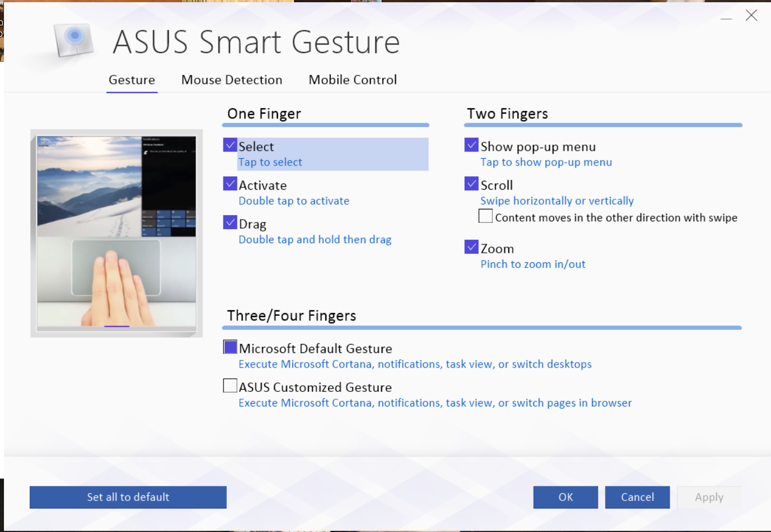Click the ASUS Smart Gesture title text
771x532 pixels.
coord(256,42)
